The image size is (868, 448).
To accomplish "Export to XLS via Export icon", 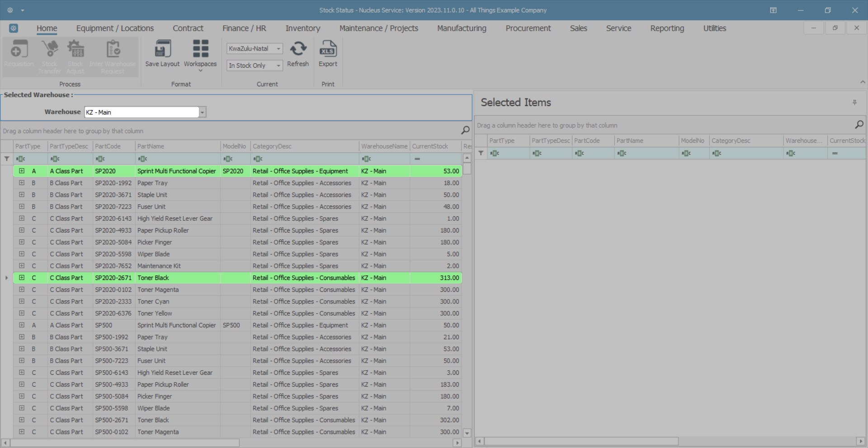I will (328, 49).
